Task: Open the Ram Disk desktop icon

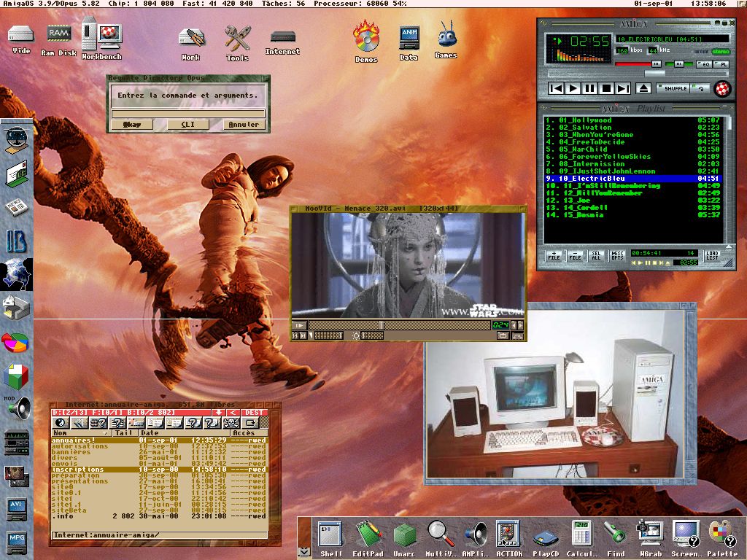Action: click(x=58, y=34)
